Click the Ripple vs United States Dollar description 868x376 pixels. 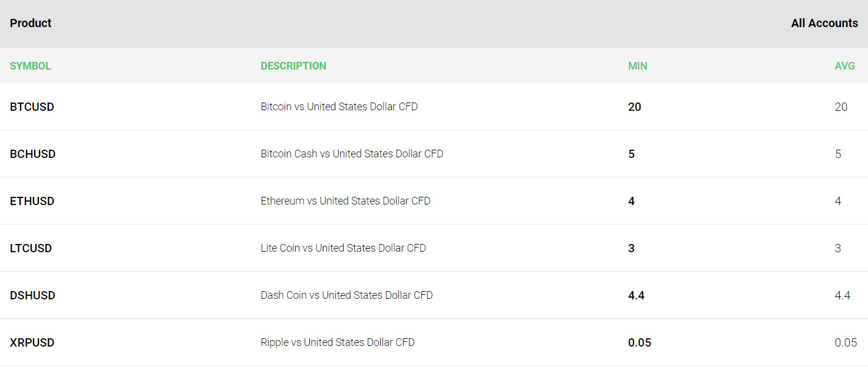(x=338, y=342)
